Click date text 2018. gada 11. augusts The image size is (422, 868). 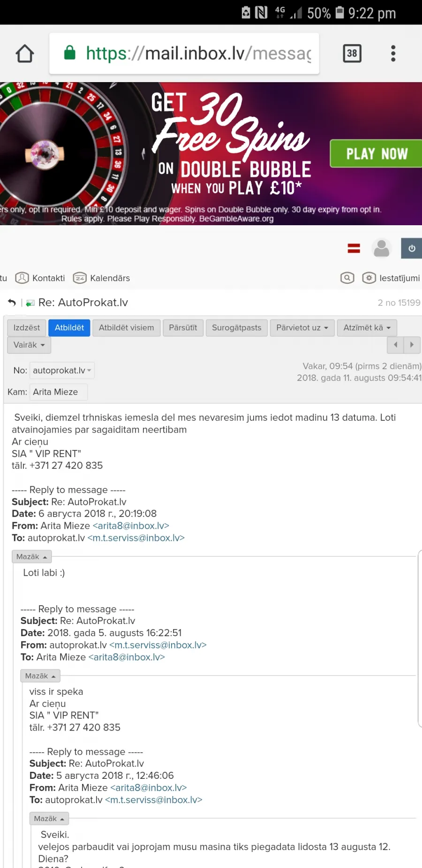(359, 378)
